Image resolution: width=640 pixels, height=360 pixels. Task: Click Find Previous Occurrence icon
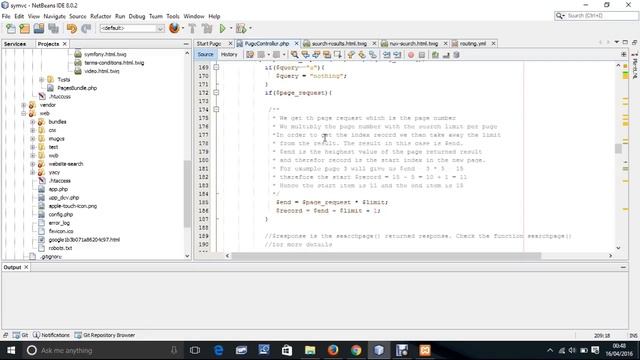(305, 55)
